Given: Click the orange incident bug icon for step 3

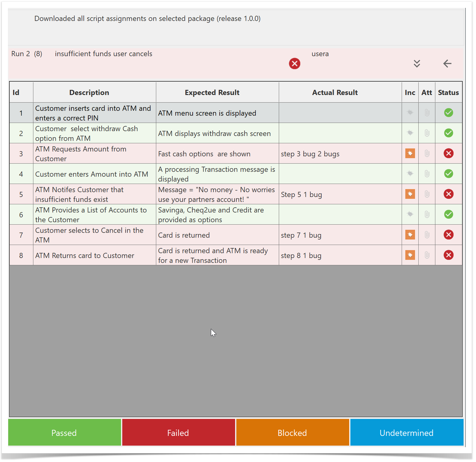Looking at the screenshot, I should coord(410,154).
